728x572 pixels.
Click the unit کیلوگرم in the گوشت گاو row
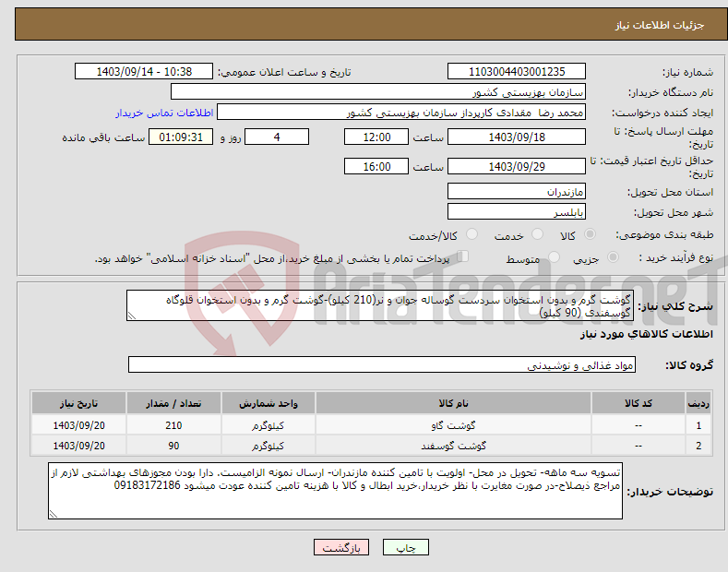tap(268, 424)
